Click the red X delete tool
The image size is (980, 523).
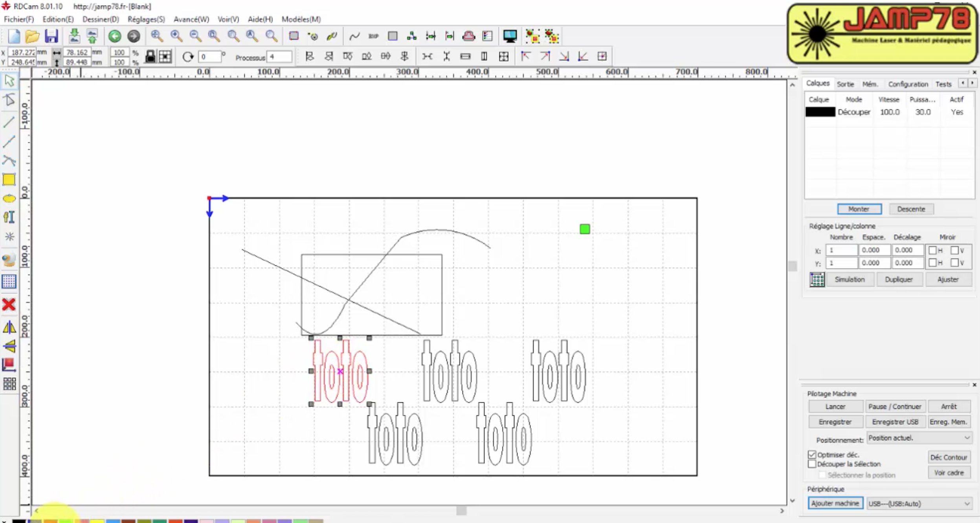point(9,304)
